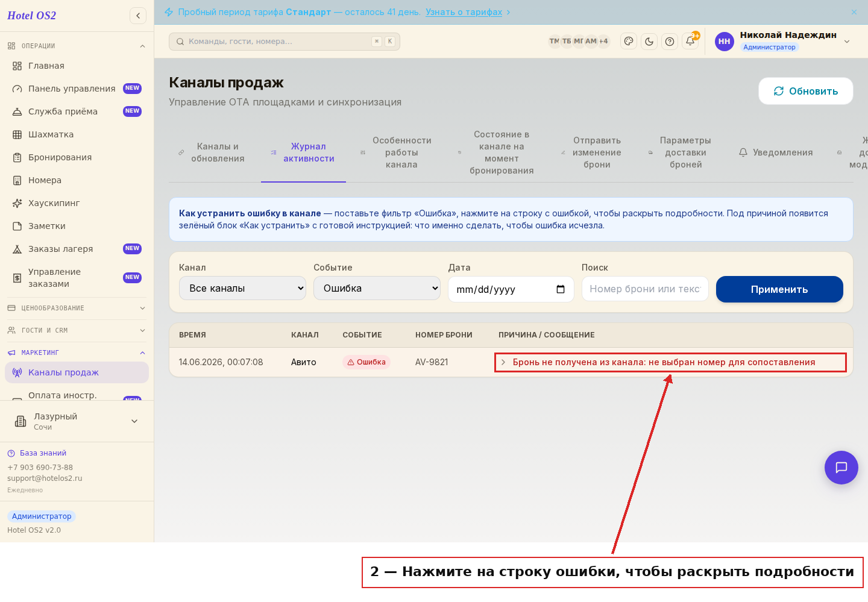The height and width of the screenshot is (602, 868).
Task: Open the calendar picker in Дата field
Action: pyautogui.click(x=561, y=289)
